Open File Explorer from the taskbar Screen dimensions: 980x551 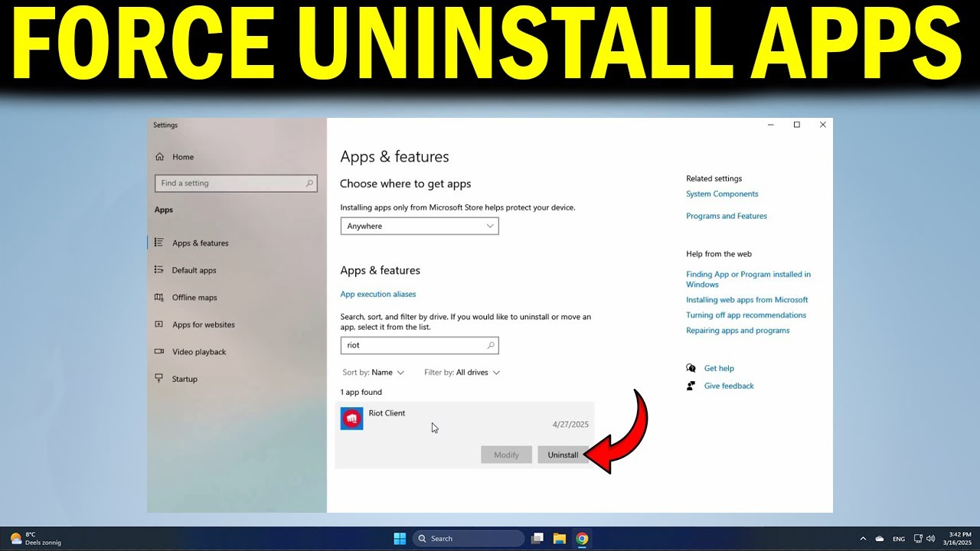point(560,538)
